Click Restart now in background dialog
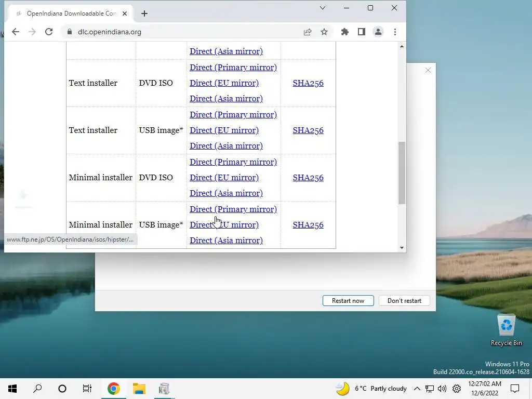This screenshot has height=399, width=532. click(348, 301)
